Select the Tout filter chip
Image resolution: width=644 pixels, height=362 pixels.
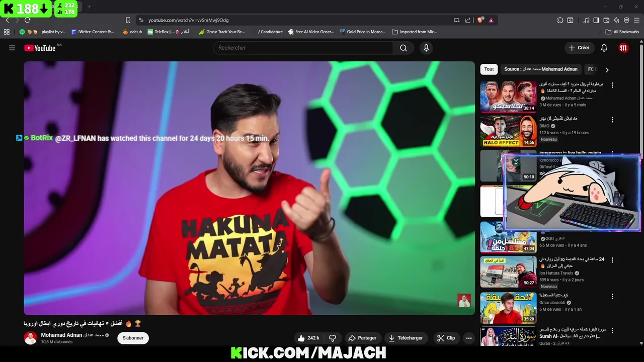pos(489,69)
